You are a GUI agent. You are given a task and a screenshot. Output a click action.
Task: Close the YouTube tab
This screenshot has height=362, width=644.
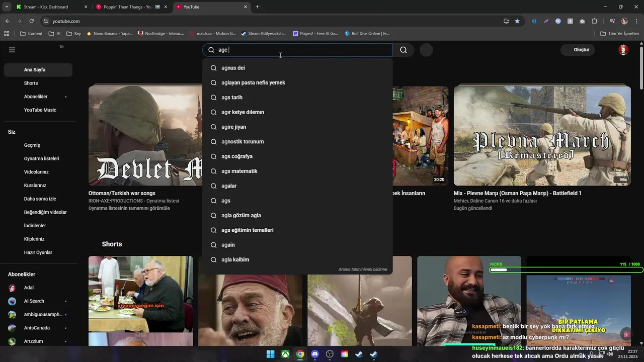[246, 7]
